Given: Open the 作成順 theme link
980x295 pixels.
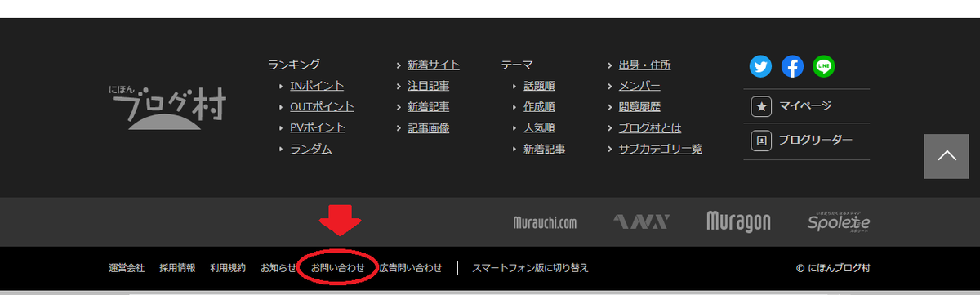Looking at the screenshot, I should pos(539,107).
